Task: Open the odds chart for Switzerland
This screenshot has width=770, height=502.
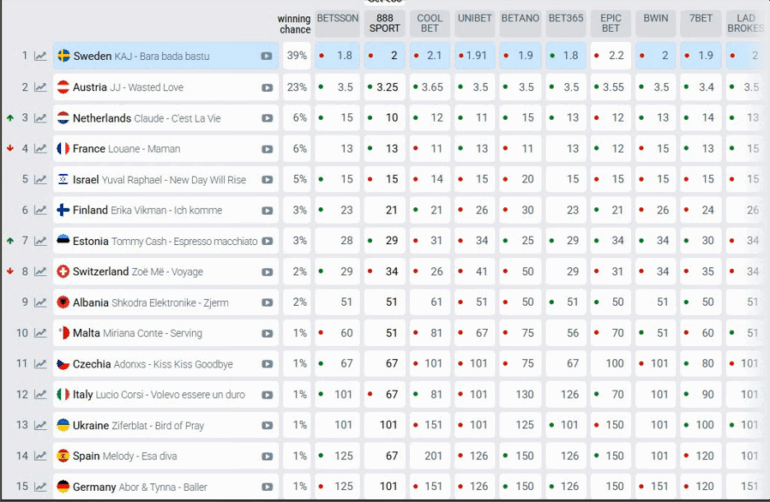Action: tap(40, 271)
